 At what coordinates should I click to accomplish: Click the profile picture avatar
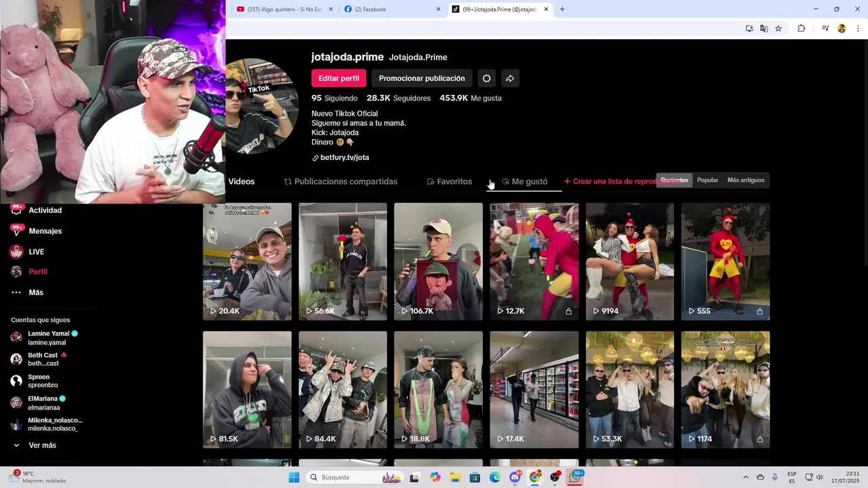coord(262,106)
